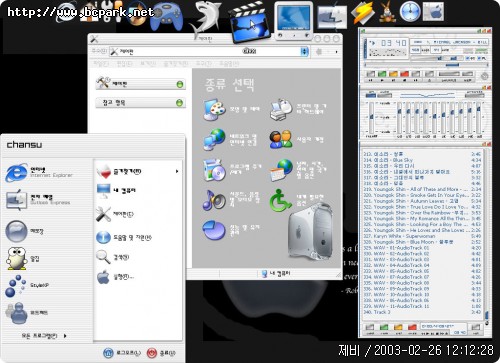Open Network and Internet Connections globe icon
Image resolution: width=500 pixels, height=363 pixels.
coord(214,139)
